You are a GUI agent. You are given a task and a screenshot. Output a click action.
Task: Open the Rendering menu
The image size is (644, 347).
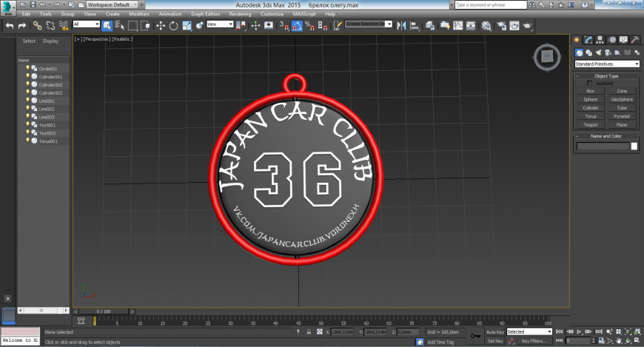(240, 14)
